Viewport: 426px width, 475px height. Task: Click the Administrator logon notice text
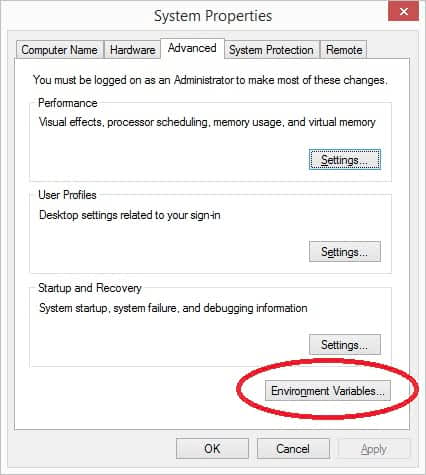(x=210, y=80)
